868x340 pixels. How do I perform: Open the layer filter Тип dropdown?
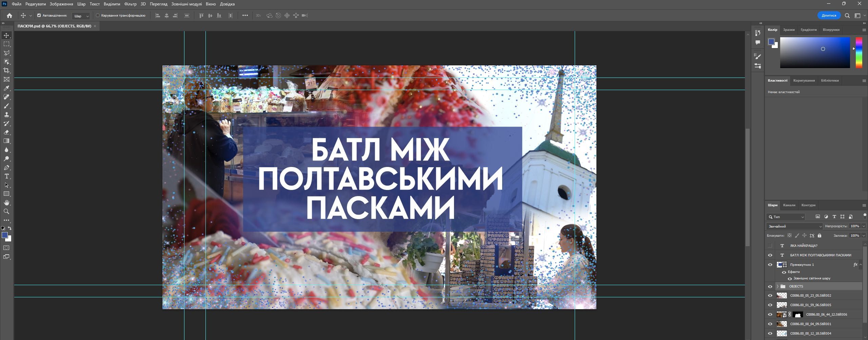pyautogui.click(x=786, y=217)
